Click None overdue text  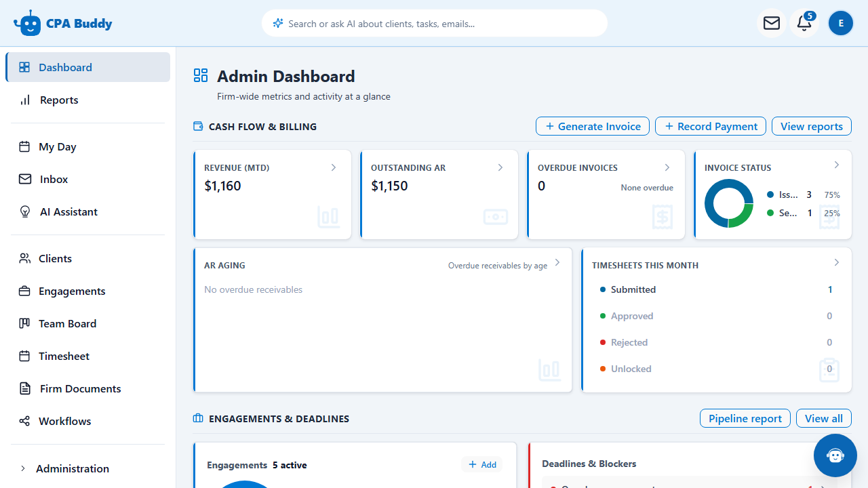(x=647, y=188)
